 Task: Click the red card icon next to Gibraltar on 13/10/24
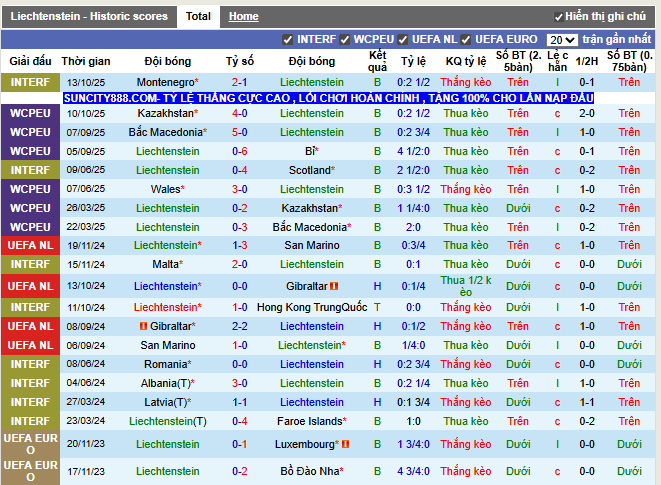pyautogui.click(x=334, y=286)
